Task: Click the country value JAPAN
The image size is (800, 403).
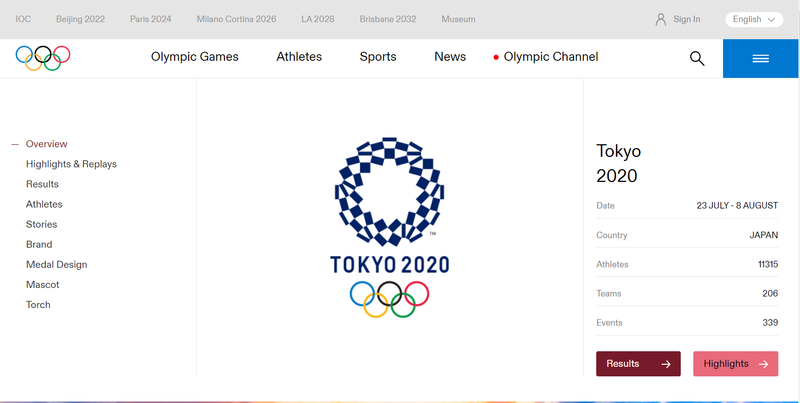Action: pyautogui.click(x=763, y=235)
